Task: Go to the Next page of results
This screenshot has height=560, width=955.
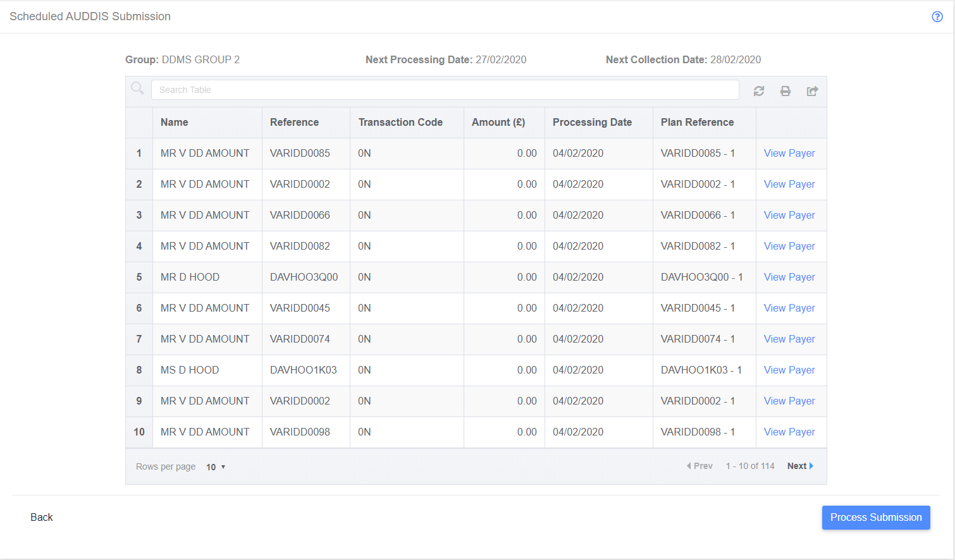Action: [800, 466]
